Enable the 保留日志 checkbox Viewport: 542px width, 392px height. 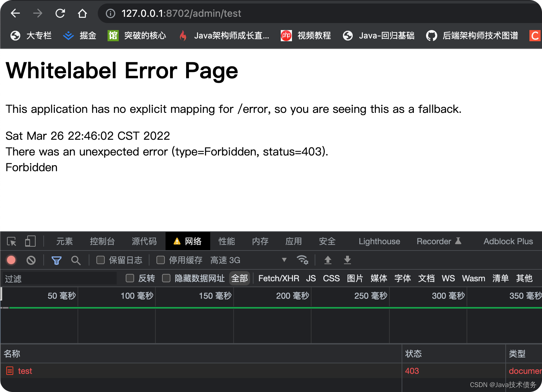click(x=101, y=260)
